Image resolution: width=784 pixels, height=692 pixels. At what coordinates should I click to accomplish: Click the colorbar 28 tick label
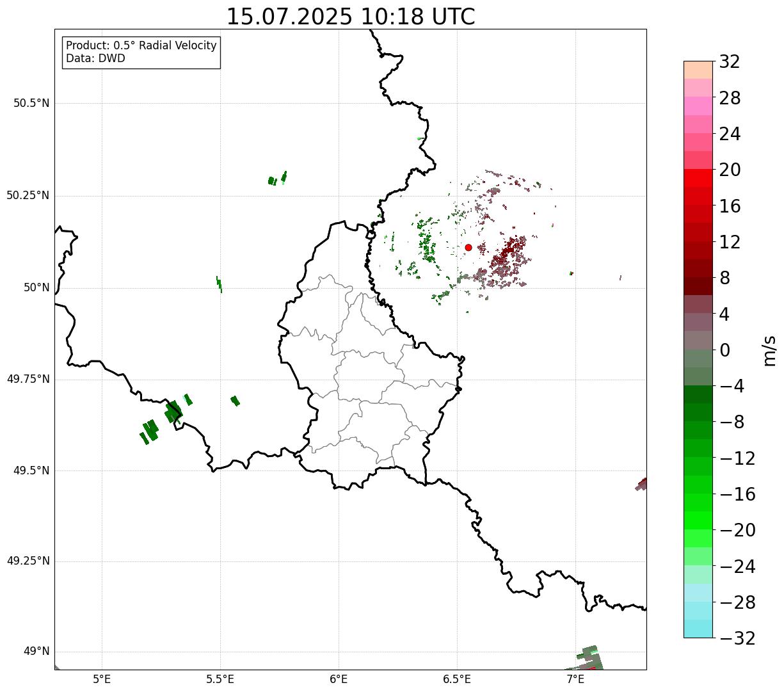pyautogui.click(x=730, y=98)
